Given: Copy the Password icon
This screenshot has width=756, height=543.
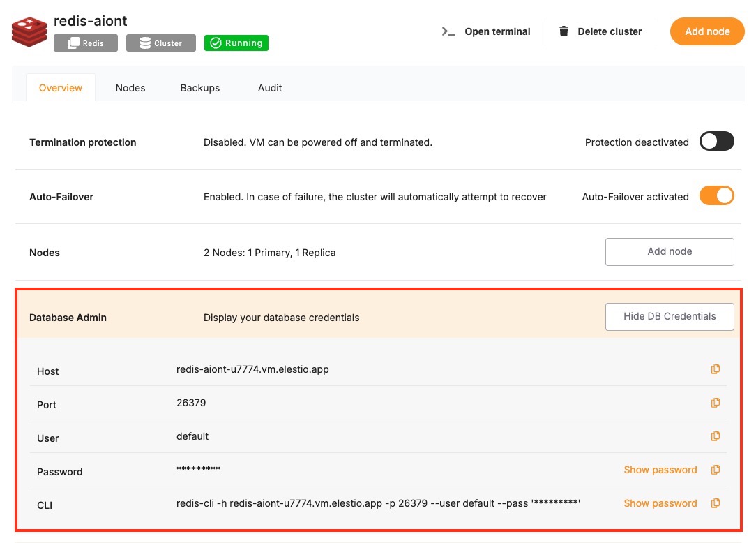Looking at the screenshot, I should tap(715, 470).
